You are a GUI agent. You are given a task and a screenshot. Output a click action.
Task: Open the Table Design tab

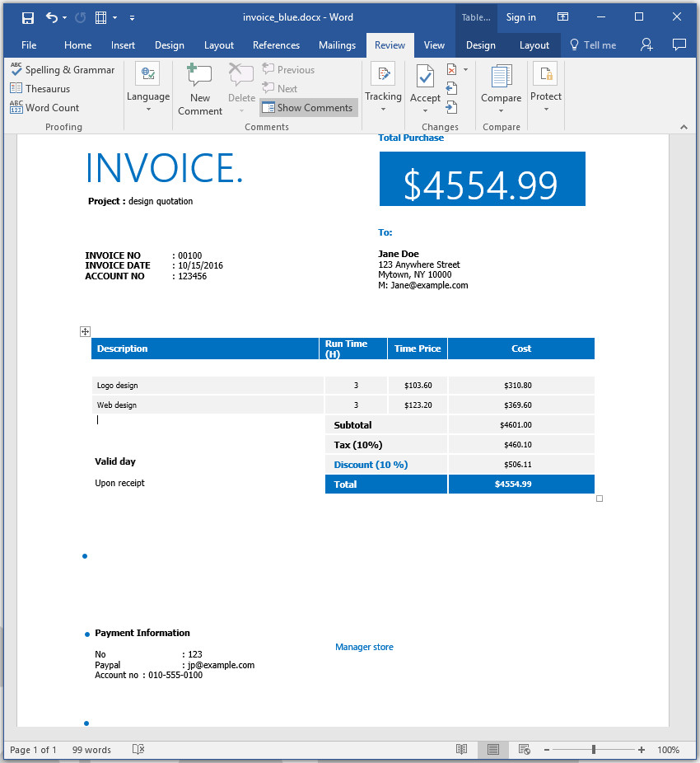tap(480, 45)
